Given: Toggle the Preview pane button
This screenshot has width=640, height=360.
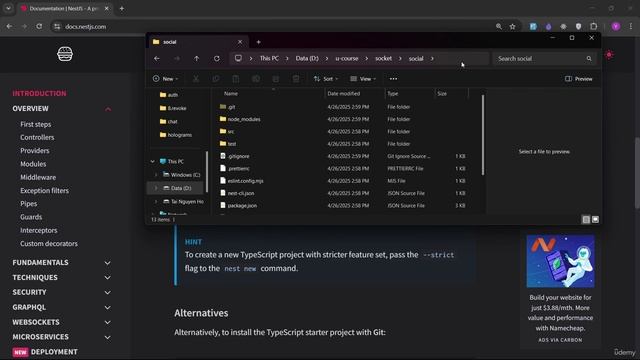Looking at the screenshot, I should coord(579,79).
